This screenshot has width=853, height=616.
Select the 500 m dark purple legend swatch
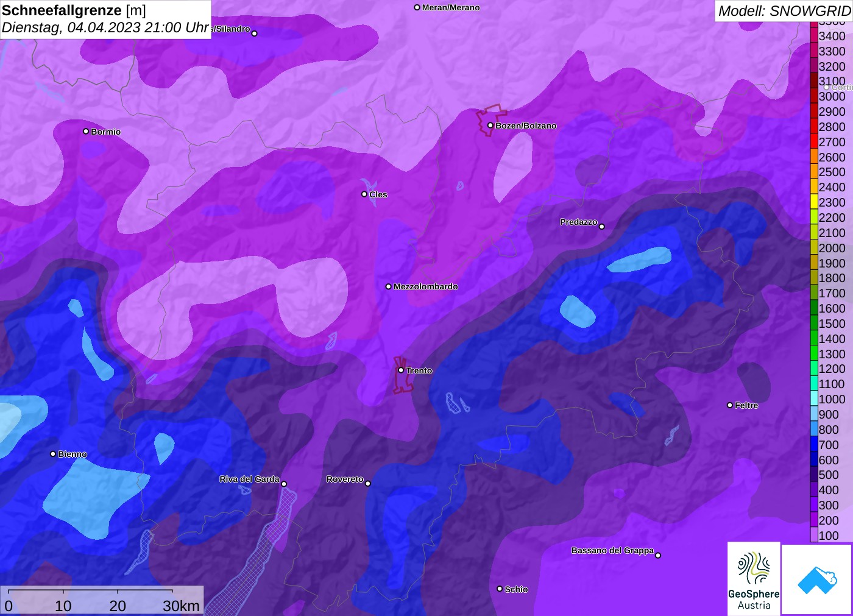[814, 475]
